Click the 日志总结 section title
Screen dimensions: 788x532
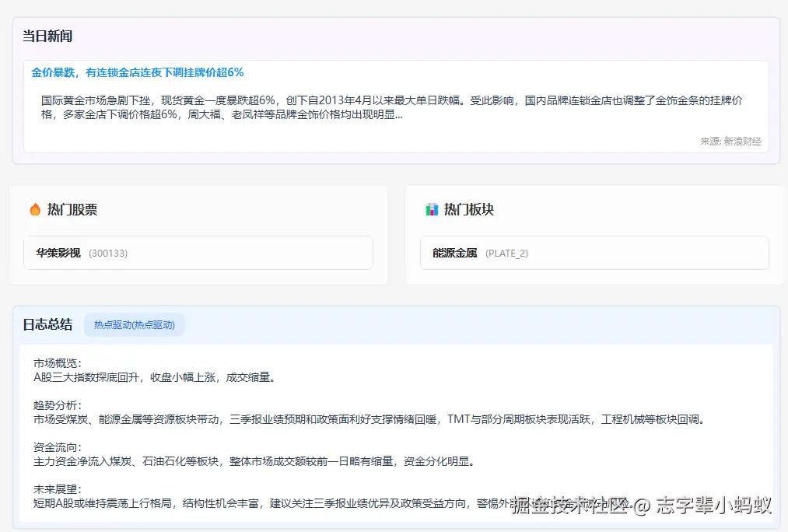click(47, 324)
